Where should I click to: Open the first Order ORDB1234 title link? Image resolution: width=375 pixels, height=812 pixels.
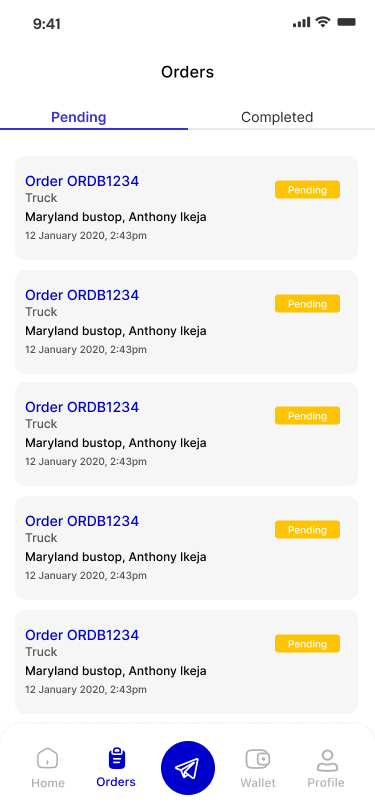[x=82, y=181]
